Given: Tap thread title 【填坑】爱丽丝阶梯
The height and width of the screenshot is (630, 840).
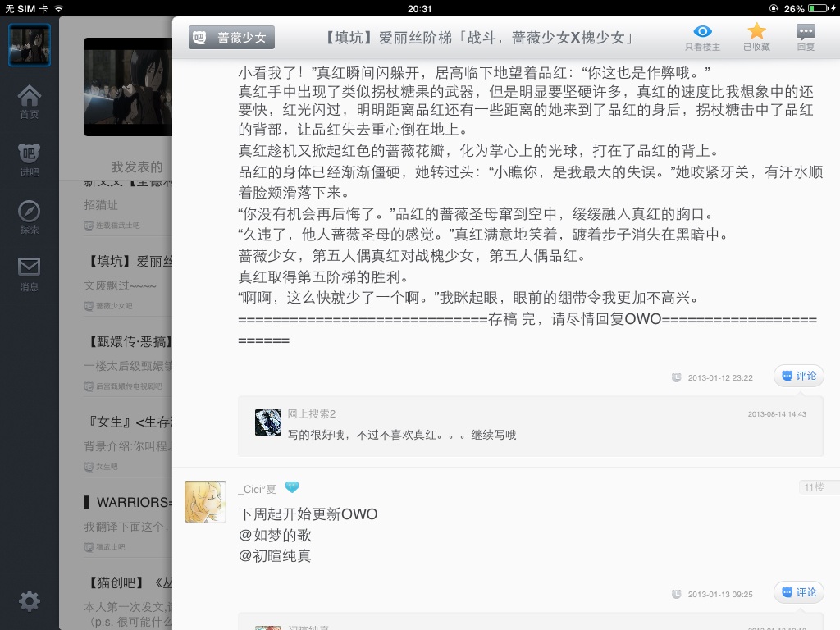Looking at the screenshot, I should pos(479,38).
